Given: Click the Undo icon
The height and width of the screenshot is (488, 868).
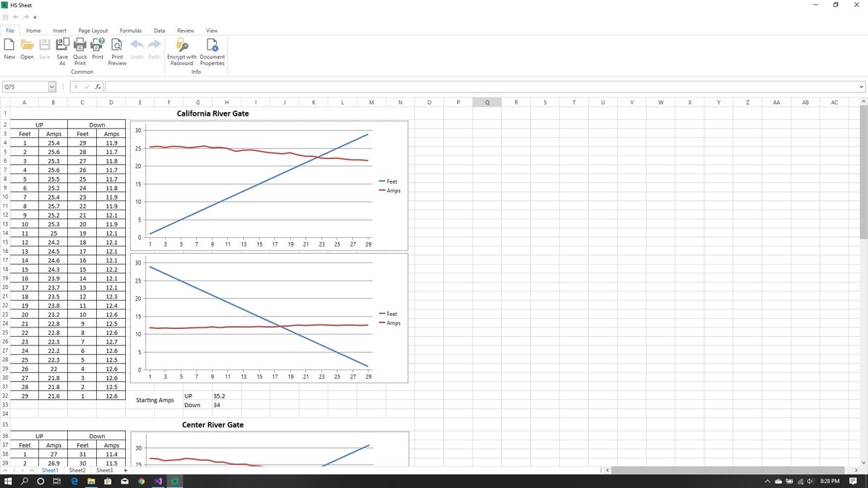Looking at the screenshot, I should tap(136, 45).
